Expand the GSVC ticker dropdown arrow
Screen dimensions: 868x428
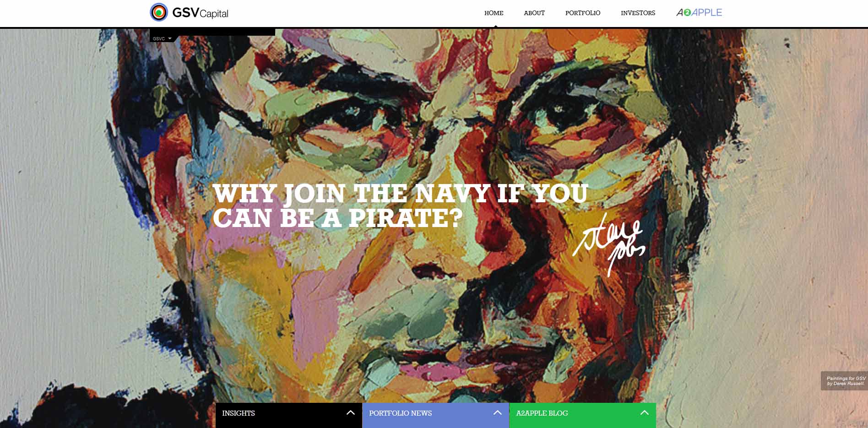click(x=170, y=38)
